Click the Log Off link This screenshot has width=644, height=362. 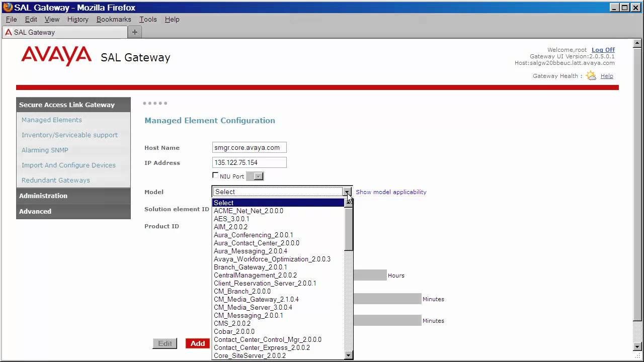tap(603, 50)
